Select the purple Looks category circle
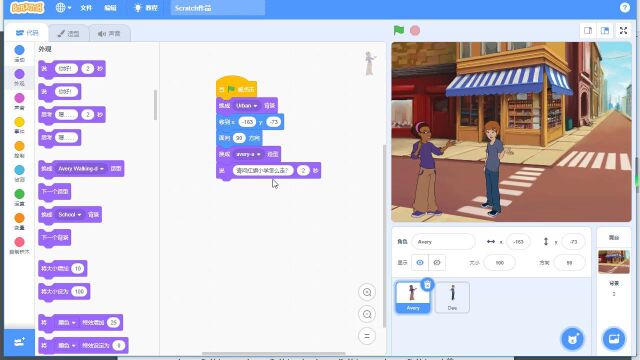The image size is (640, 360). (x=19, y=74)
